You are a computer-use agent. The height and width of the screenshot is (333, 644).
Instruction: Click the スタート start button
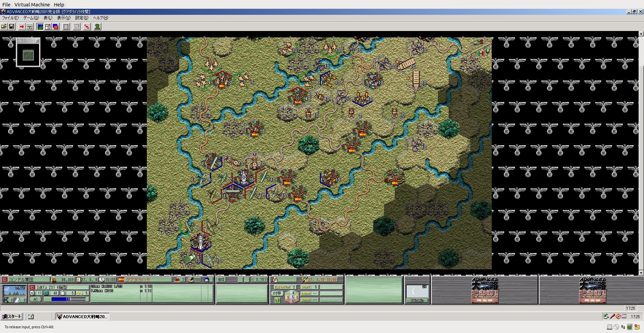[12, 316]
